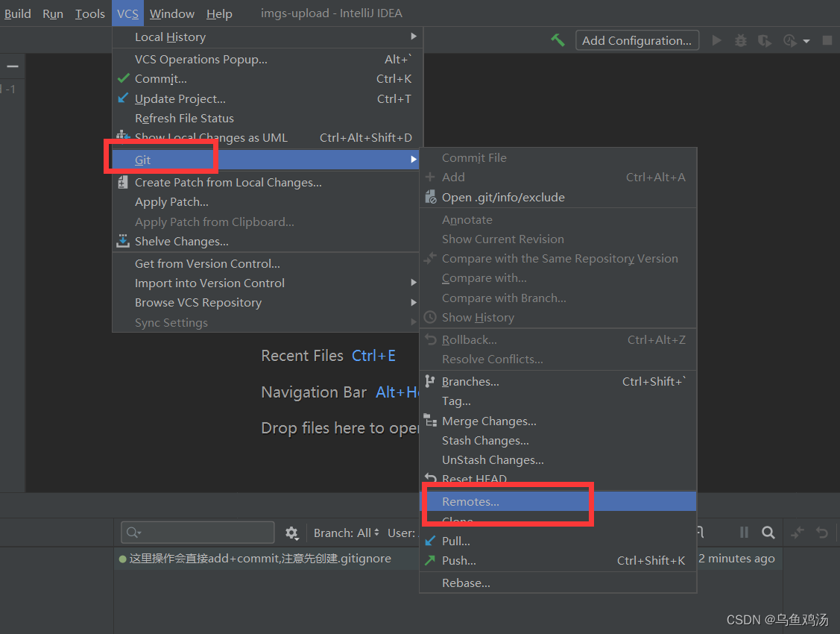This screenshot has width=840, height=634.
Task: Click the '2 minutes ago' commit time
Action: pyautogui.click(x=736, y=559)
